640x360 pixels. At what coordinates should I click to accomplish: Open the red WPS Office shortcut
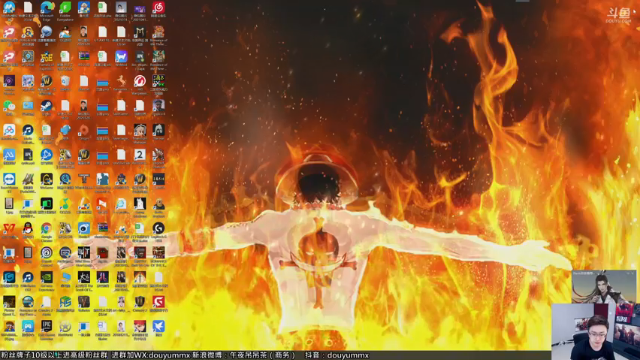click(9, 229)
